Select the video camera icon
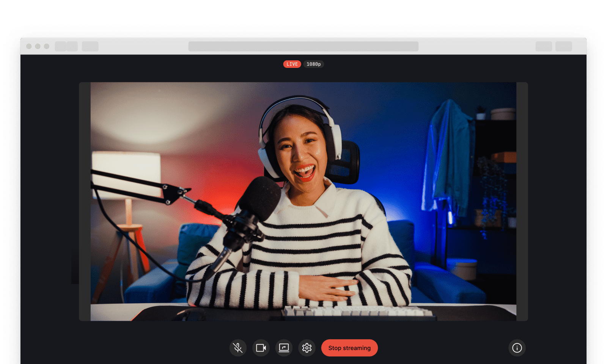 (x=261, y=348)
